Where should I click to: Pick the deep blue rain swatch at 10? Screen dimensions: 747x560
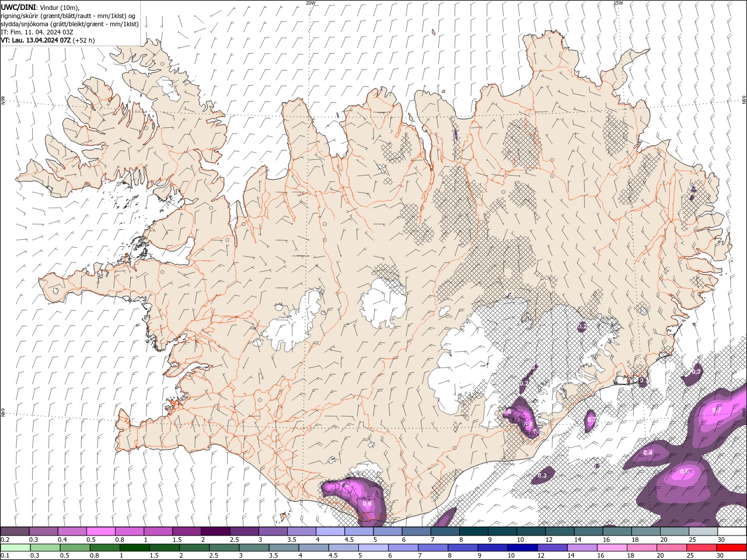[x=522, y=548]
